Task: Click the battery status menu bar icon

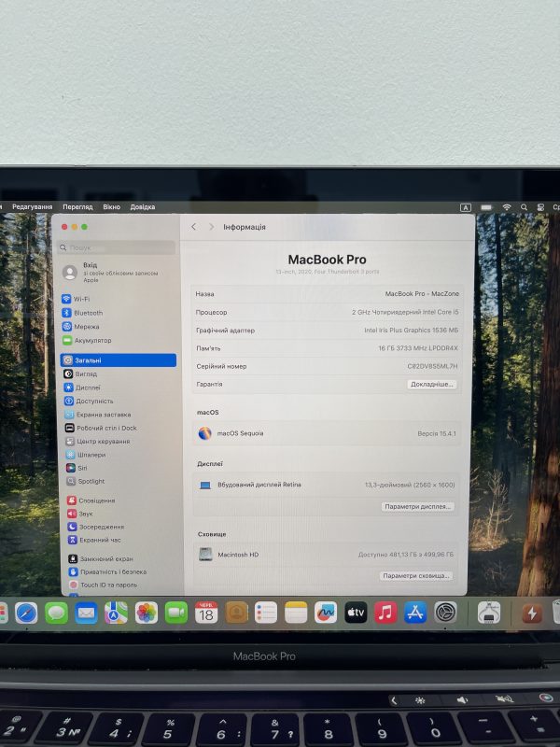Action: (x=486, y=207)
